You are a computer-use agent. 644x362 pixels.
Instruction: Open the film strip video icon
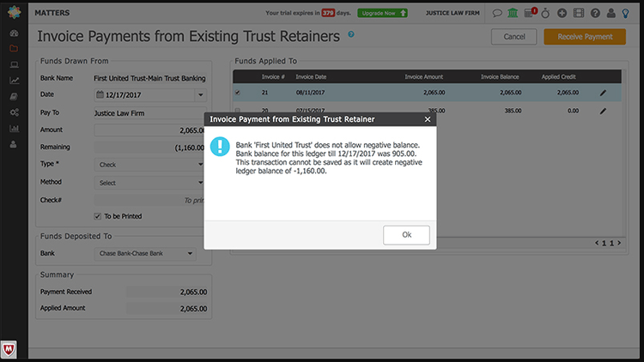578,13
